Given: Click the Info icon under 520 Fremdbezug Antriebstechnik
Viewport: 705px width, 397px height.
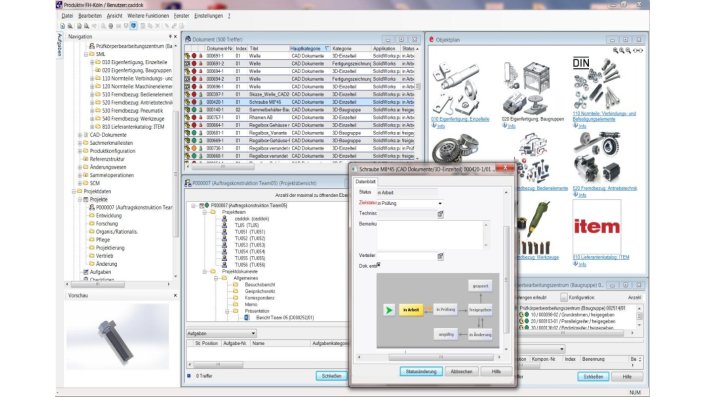Looking at the screenshot, I should (x=576, y=195).
